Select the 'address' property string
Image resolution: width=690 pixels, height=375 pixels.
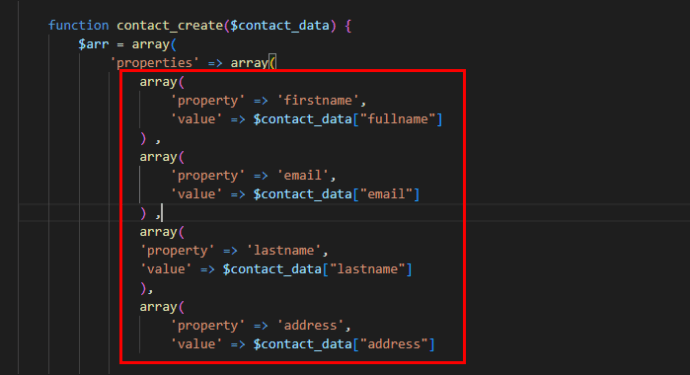tap(310, 325)
